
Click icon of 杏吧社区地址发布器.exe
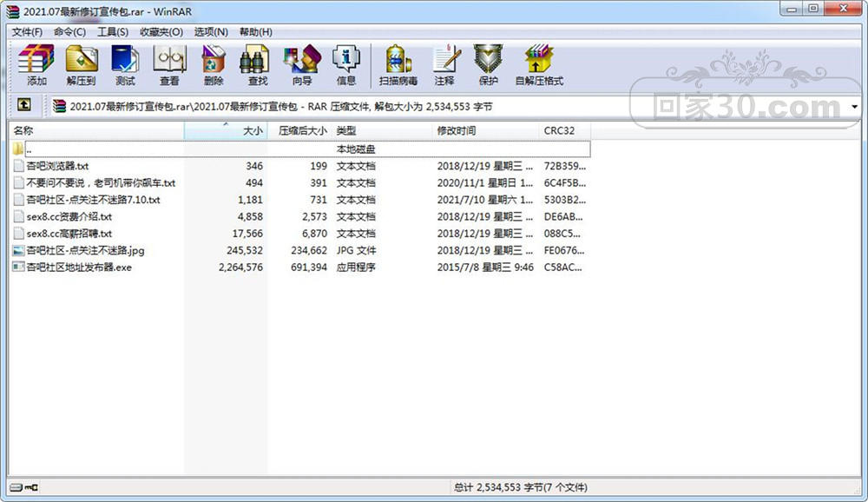coord(18,268)
